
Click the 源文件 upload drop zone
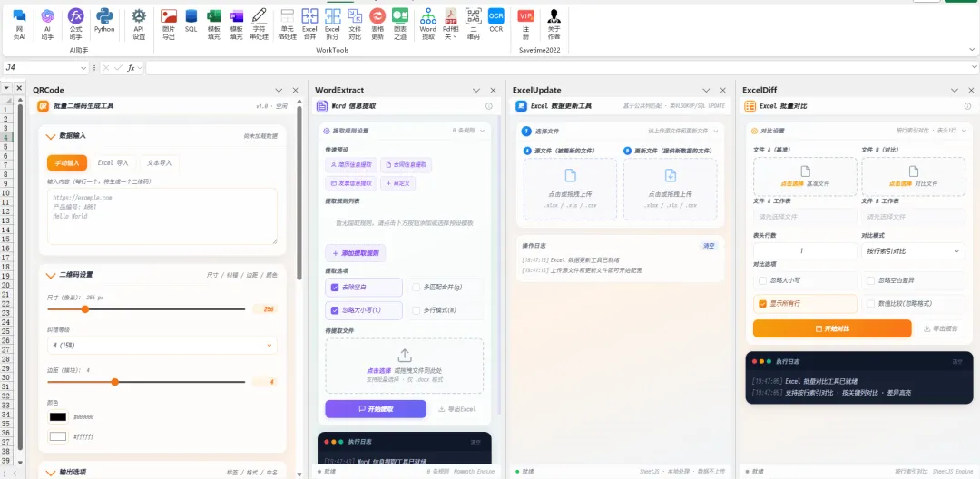[570, 189]
